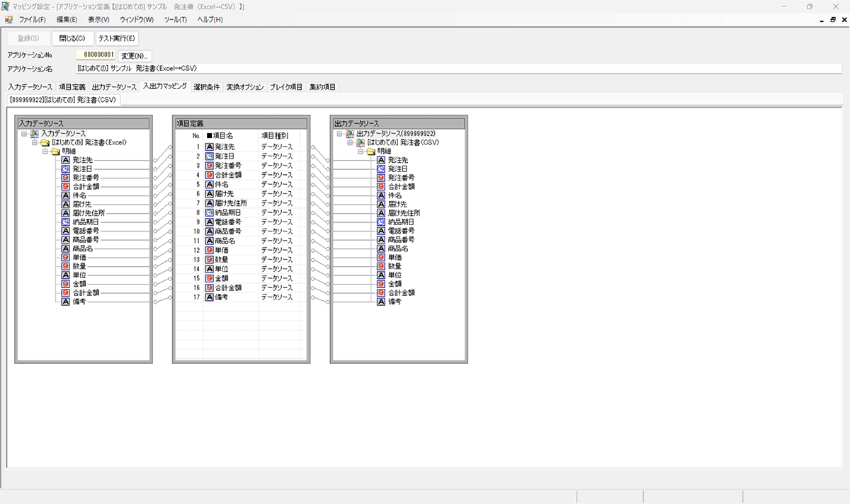
Task: Click the numeric icon beside 単価 in 項目定義 list
Action: pyautogui.click(x=210, y=251)
